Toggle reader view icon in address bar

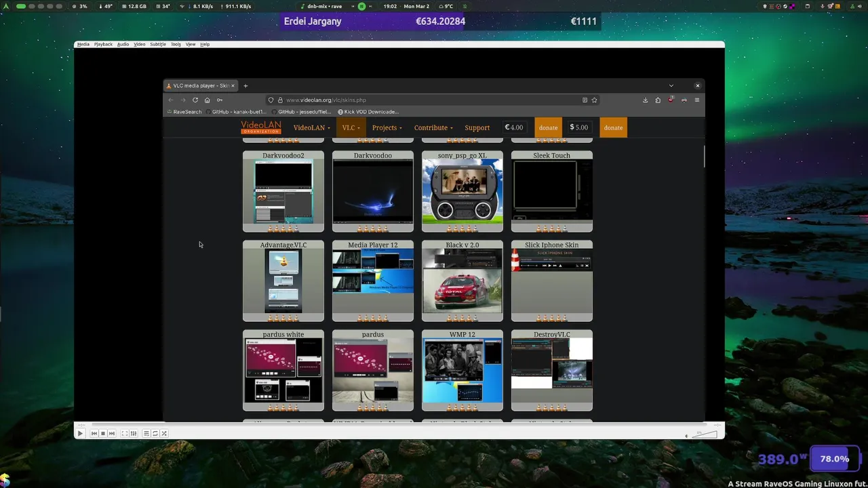[585, 100]
